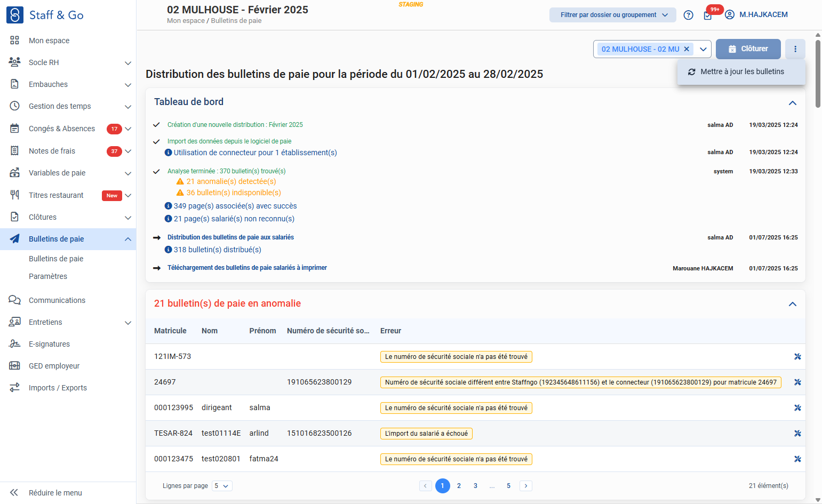Screen dimensions: 822x504
Task: Open the Filtrer par dossier ou groupement dropdown
Action: tap(613, 15)
